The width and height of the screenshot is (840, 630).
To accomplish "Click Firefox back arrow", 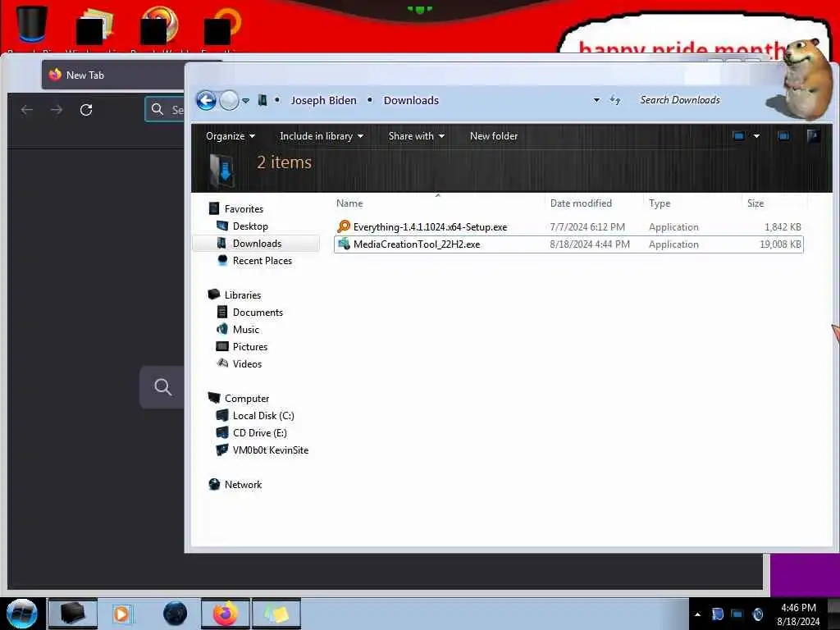I will tap(27, 110).
